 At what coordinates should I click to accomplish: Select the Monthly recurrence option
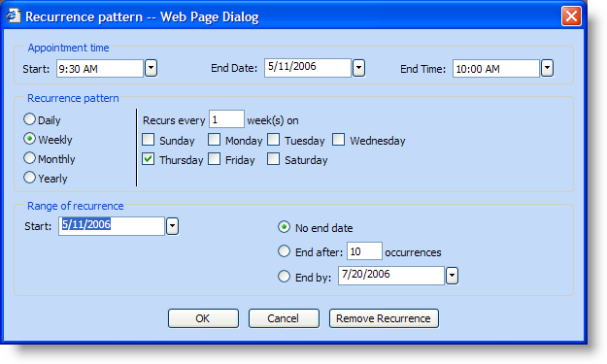29,158
